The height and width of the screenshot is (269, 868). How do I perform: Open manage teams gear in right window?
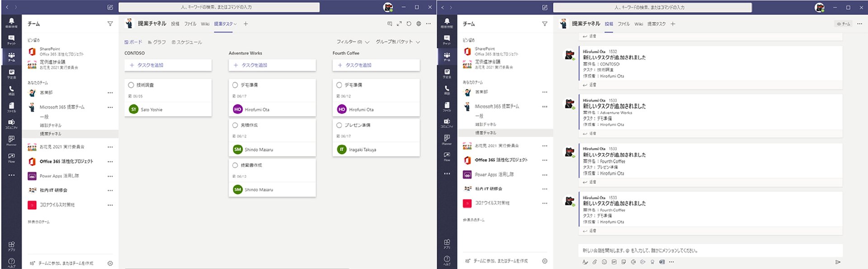coord(545,261)
